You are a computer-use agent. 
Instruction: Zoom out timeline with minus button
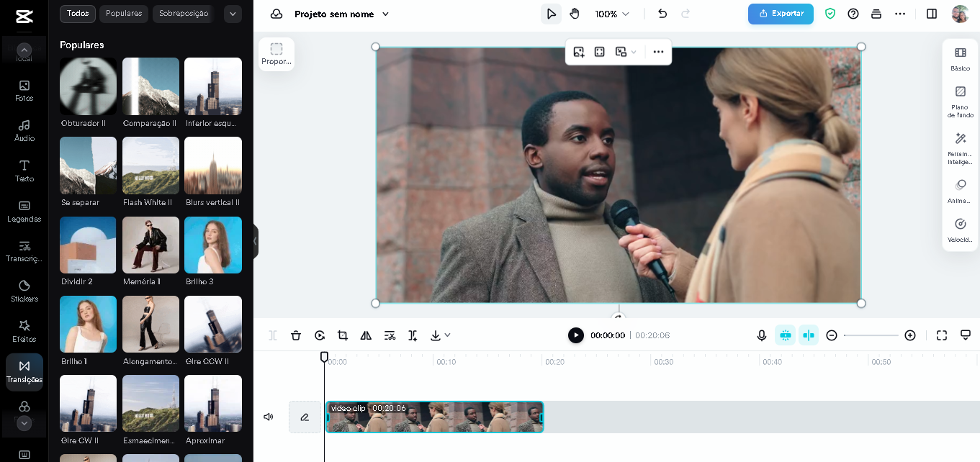(x=832, y=335)
